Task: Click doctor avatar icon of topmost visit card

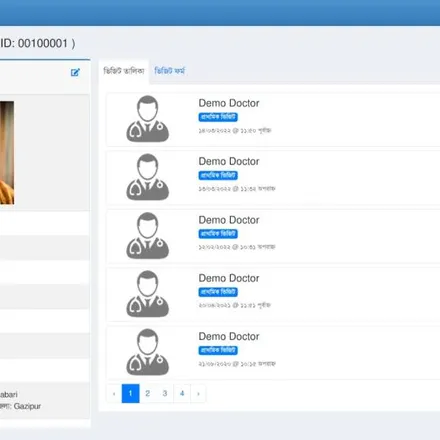Action: [x=148, y=119]
